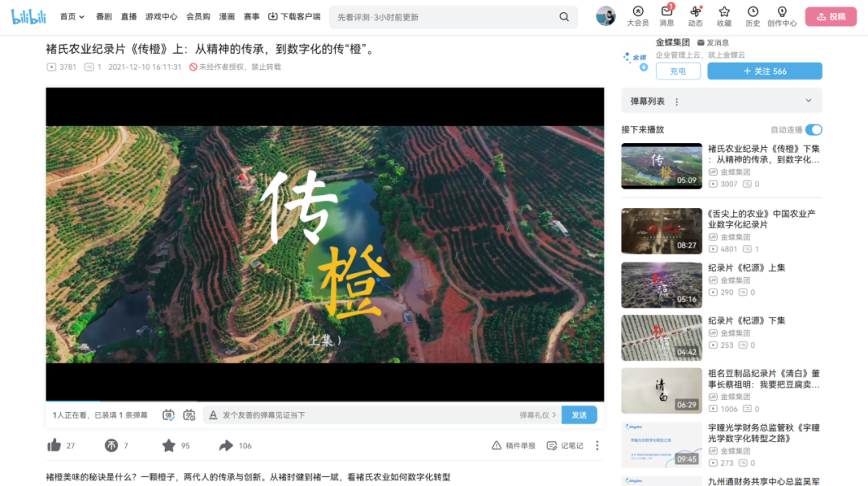
Task: Open 《舌尖上的农业》 video thumbnail
Action: pos(661,231)
